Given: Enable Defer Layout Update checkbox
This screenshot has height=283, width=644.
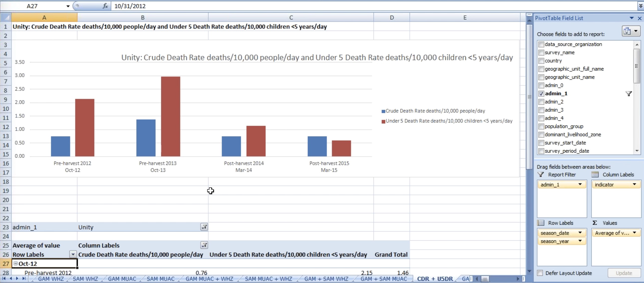Looking at the screenshot, I should [540, 273].
